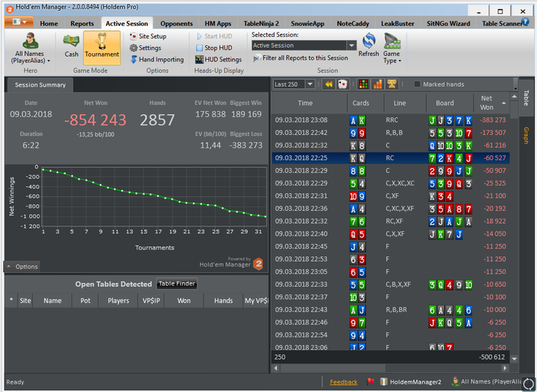Sort hands by the Time column
Viewport: 537px width, 392px height.
[305, 103]
